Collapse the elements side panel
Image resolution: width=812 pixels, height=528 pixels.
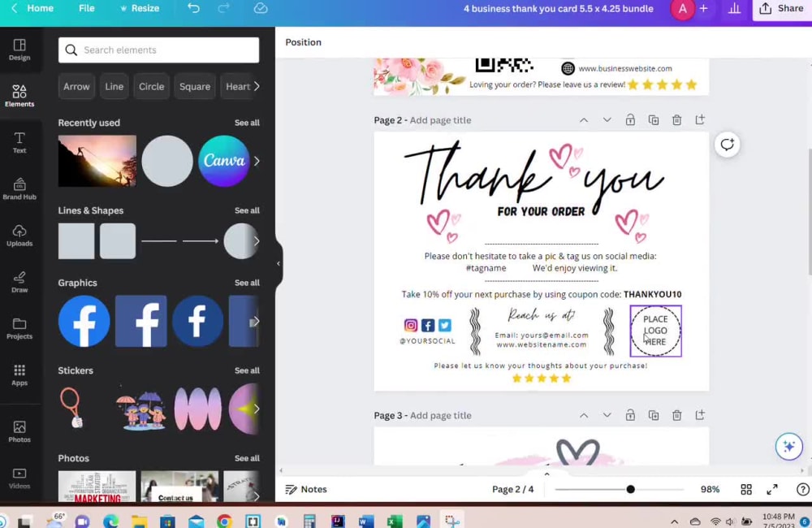(279, 264)
